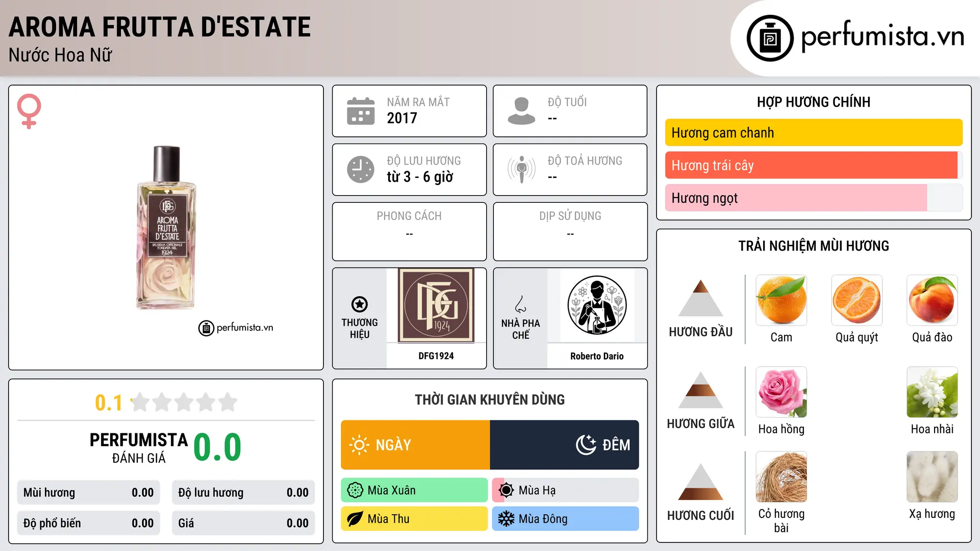
Task: Click the flower icon for Mùa Xuân
Action: click(355, 490)
